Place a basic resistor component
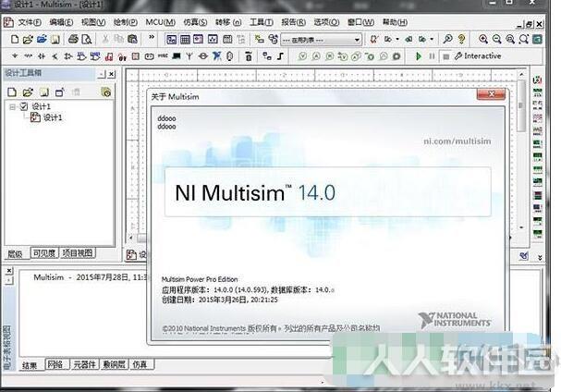The height and width of the screenshot is (392, 561). tap(28, 56)
